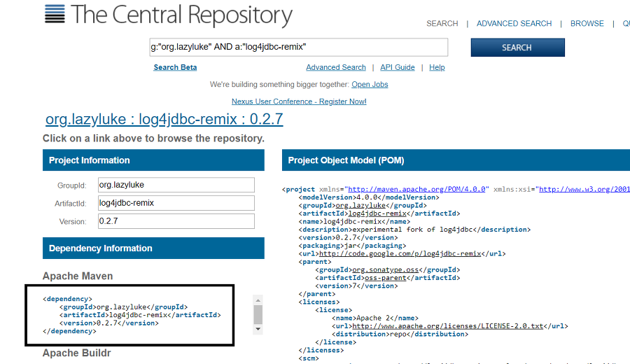Open the Help link
The height and width of the screenshot is (364, 630).
coord(437,67)
